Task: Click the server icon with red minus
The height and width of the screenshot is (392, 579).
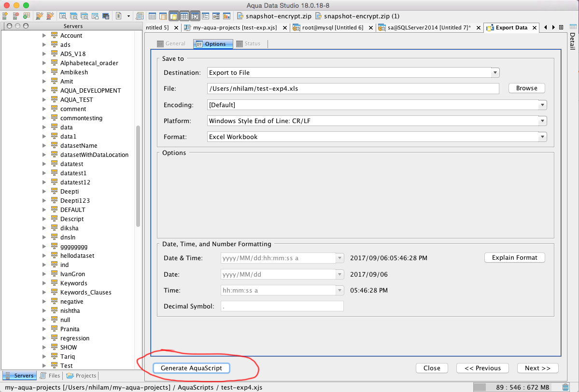Action: pos(15,16)
